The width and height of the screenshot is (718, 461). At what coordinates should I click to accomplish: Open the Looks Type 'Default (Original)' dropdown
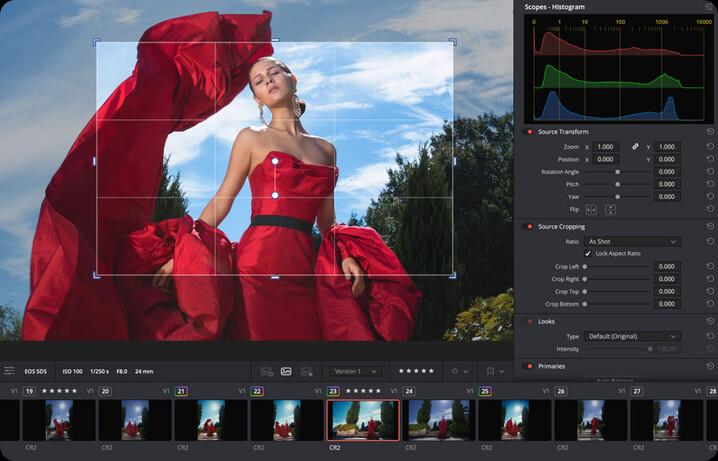tap(632, 336)
